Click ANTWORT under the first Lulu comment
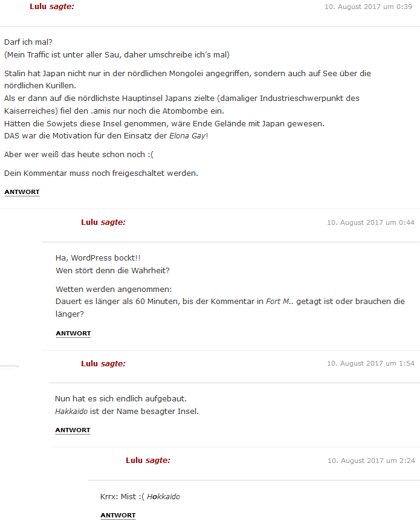Image resolution: width=420 pixels, height=521 pixels. [x=22, y=192]
